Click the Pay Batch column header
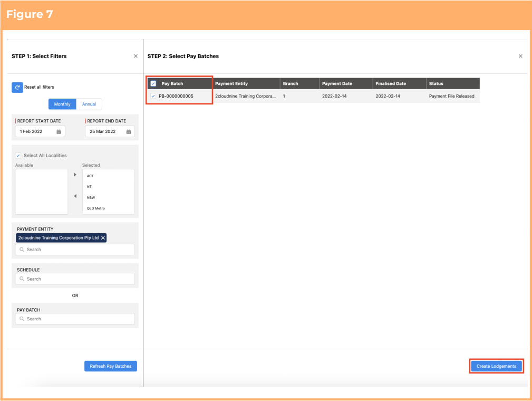This screenshot has width=532, height=401. [172, 83]
